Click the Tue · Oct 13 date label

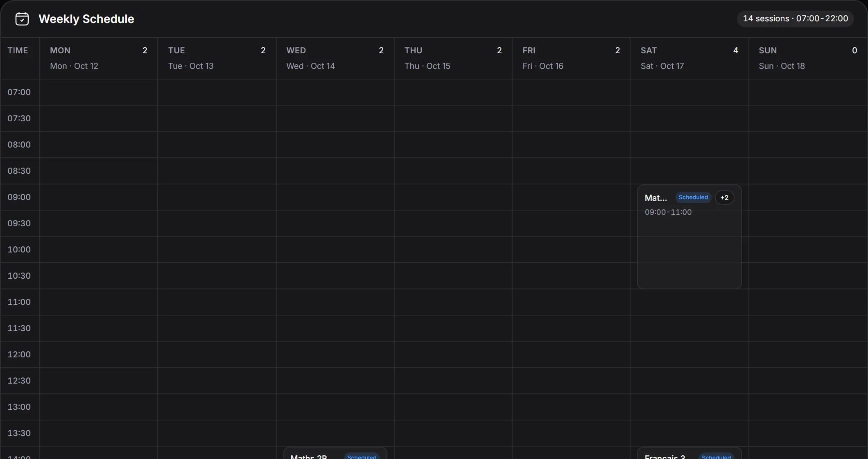(191, 66)
